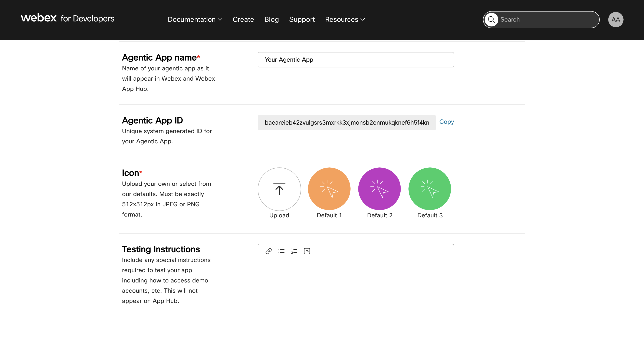Select the Default 1 orange icon

point(329,189)
